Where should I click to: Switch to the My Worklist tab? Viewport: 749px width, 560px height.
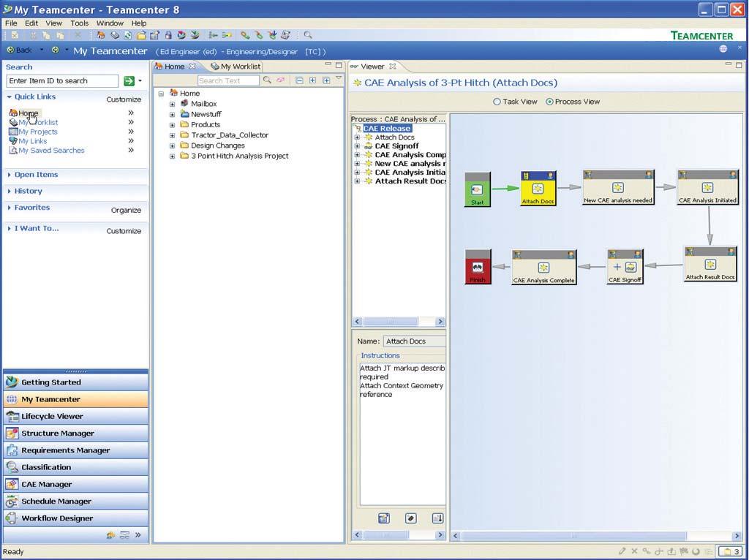tap(236, 67)
